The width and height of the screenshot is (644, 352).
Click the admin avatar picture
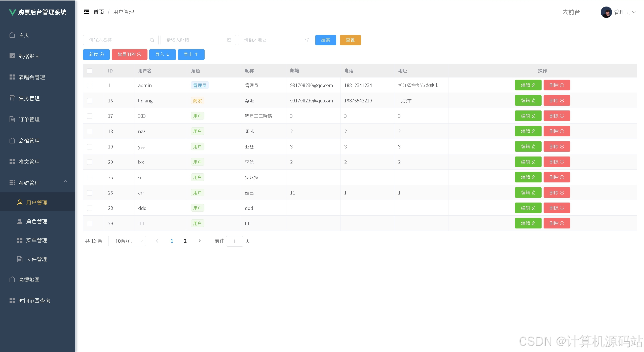[606, 12]
